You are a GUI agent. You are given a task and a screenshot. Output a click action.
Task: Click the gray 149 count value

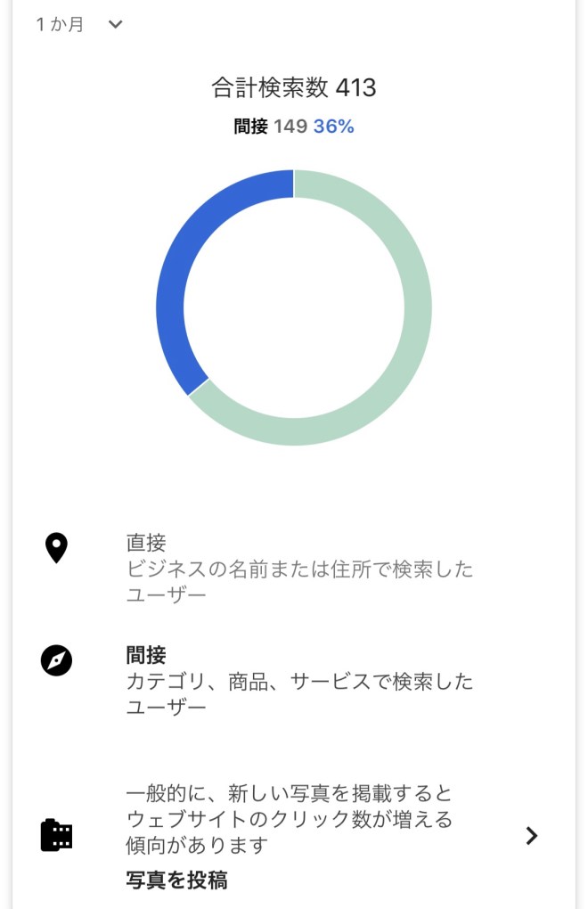(x=290, y=127)
